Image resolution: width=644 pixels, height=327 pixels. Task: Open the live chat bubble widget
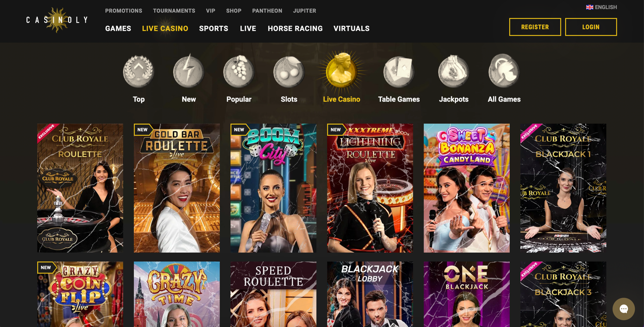point(623,309)
